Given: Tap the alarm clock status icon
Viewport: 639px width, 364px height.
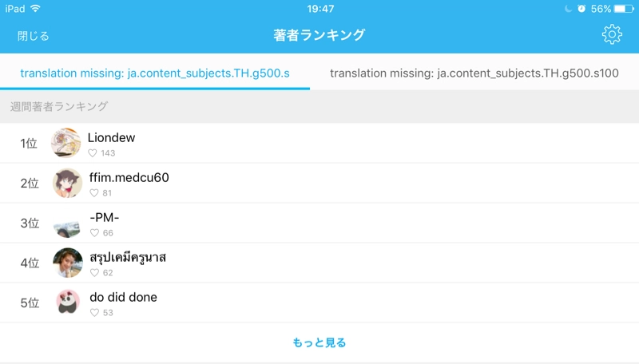Looking at the screenshot, I should [x=581, y=9].
